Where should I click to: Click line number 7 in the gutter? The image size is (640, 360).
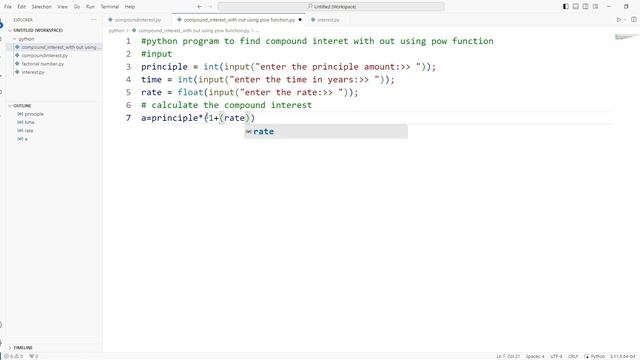(129, 118)
